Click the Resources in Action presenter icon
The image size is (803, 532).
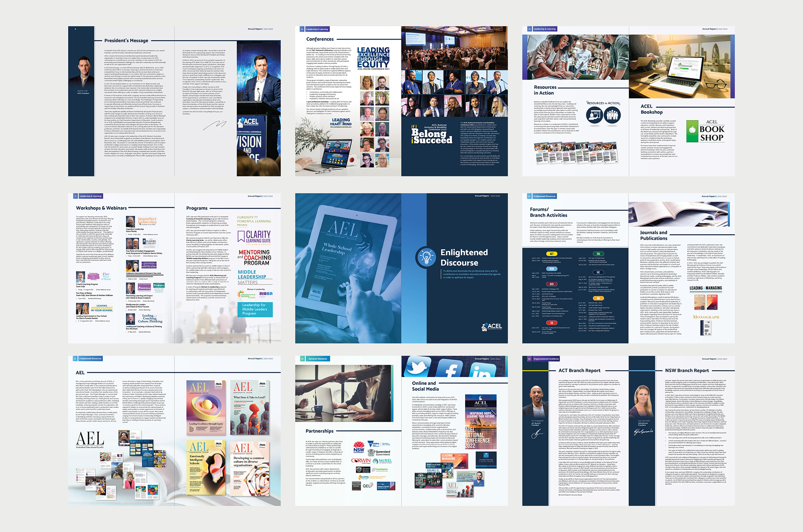594,115
